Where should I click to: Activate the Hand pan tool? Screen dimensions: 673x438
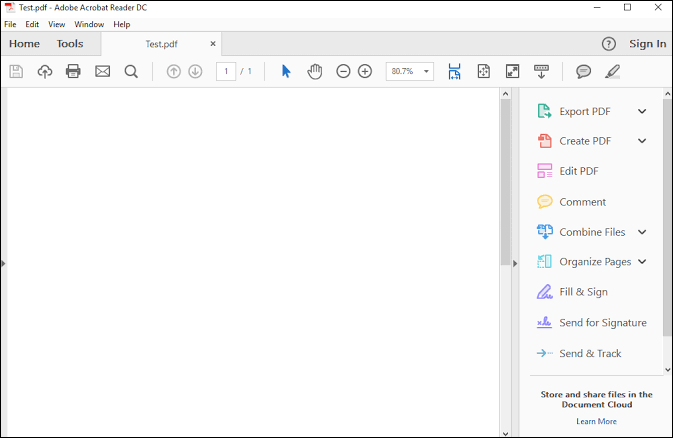point(315,71)
